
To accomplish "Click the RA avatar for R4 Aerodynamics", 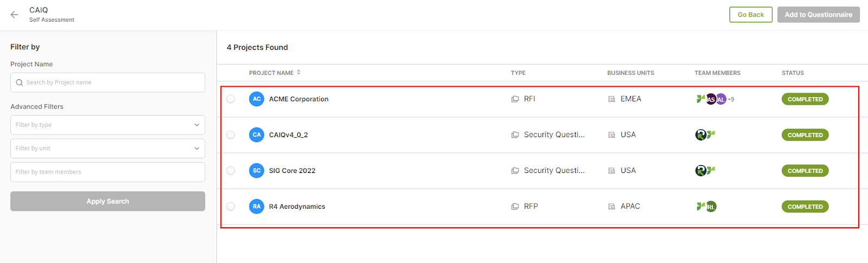I will [x=257, y=207].
